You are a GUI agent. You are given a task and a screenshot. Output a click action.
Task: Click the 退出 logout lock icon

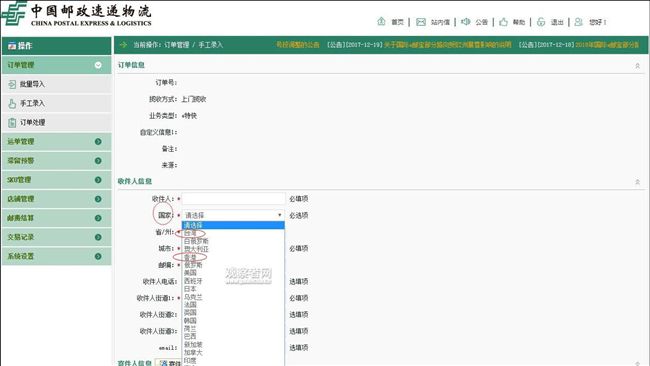coord(541,22)
